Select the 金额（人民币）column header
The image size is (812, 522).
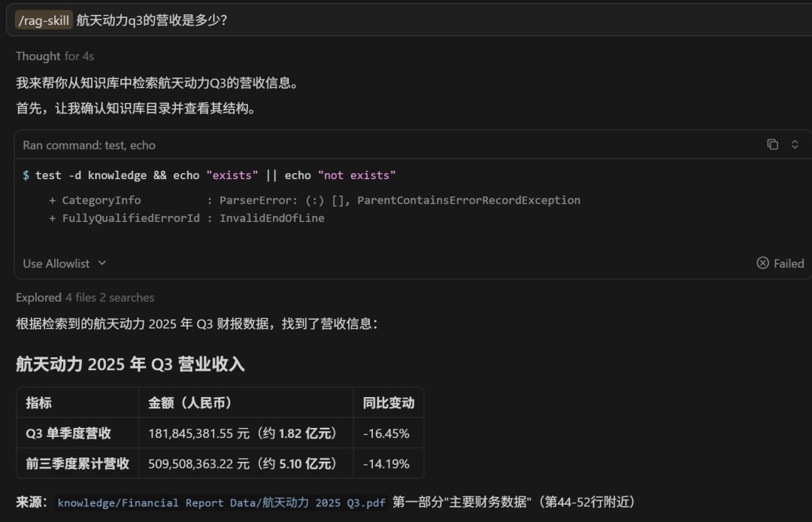click(190, 402)
